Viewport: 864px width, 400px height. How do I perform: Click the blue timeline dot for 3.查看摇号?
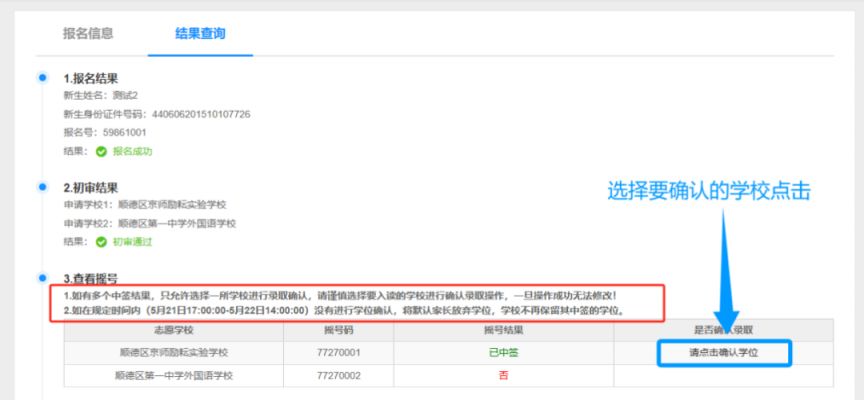pos(42,278)
